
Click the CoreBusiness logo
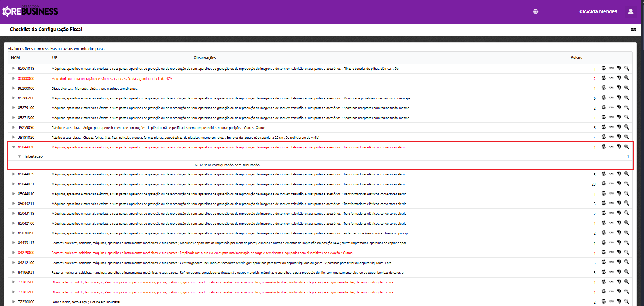[31, 11]
